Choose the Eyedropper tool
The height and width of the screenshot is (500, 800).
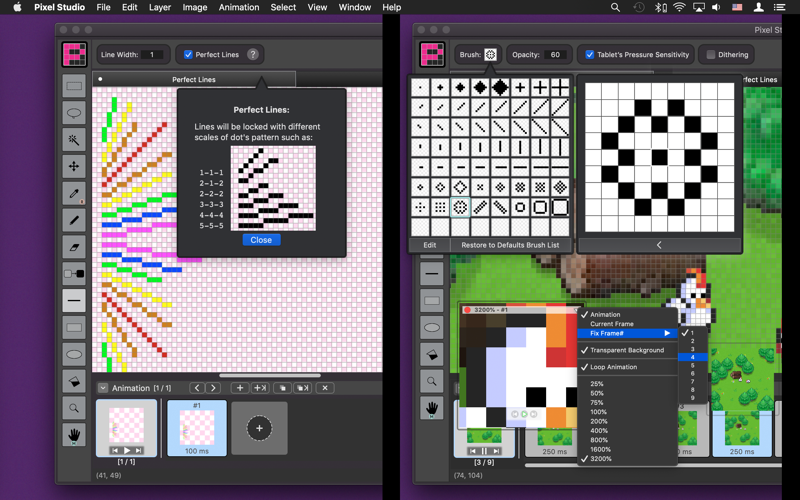tap(74, 193)
